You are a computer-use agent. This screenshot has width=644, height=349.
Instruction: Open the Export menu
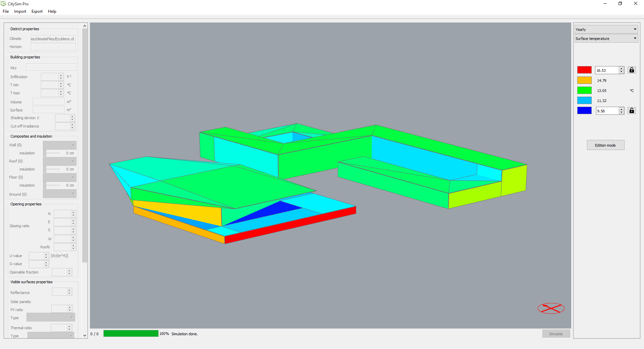click(x=37, y=11)
